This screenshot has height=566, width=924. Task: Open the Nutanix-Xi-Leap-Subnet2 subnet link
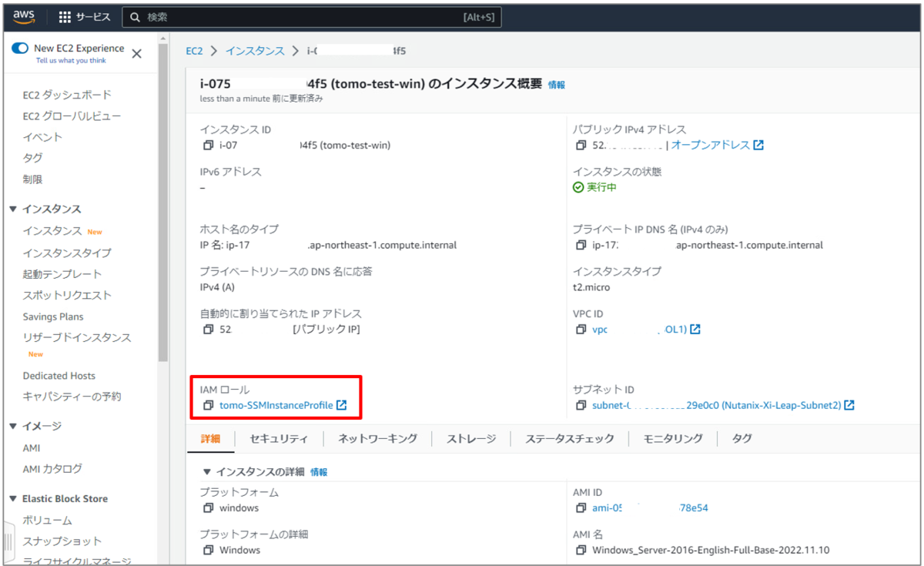[716, 405]
